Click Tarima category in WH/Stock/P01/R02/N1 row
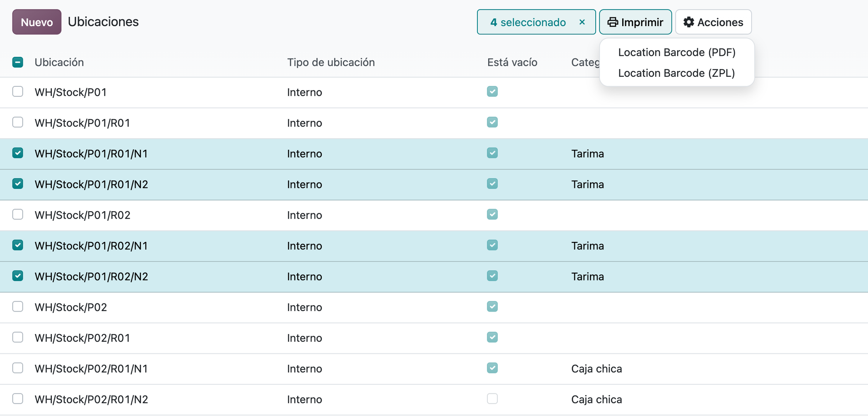The height and width of the screenshot is (417, 868). [x=587, y=246]
